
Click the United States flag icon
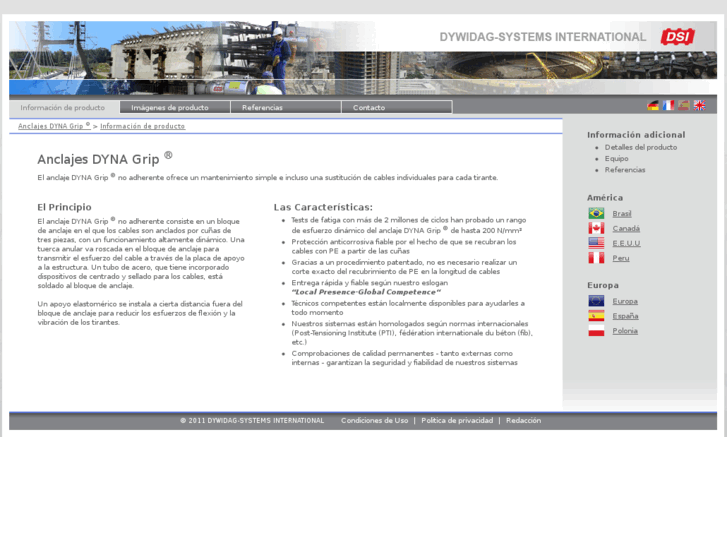click(596, 243)
